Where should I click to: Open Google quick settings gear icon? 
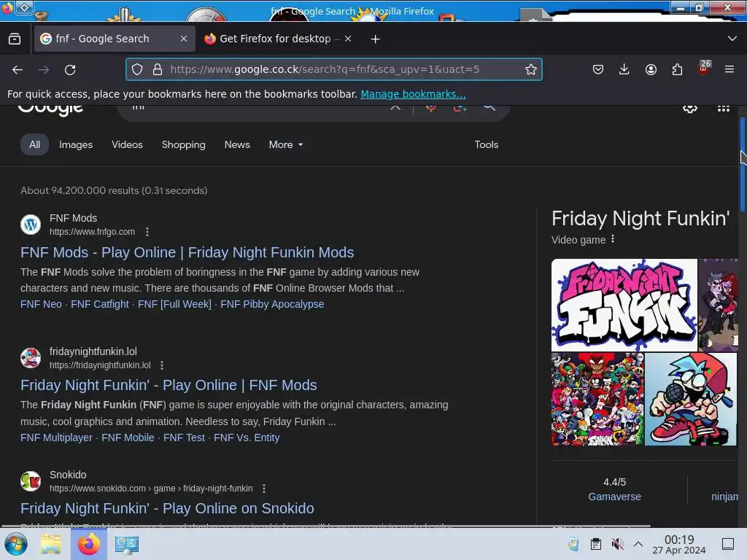690,108
